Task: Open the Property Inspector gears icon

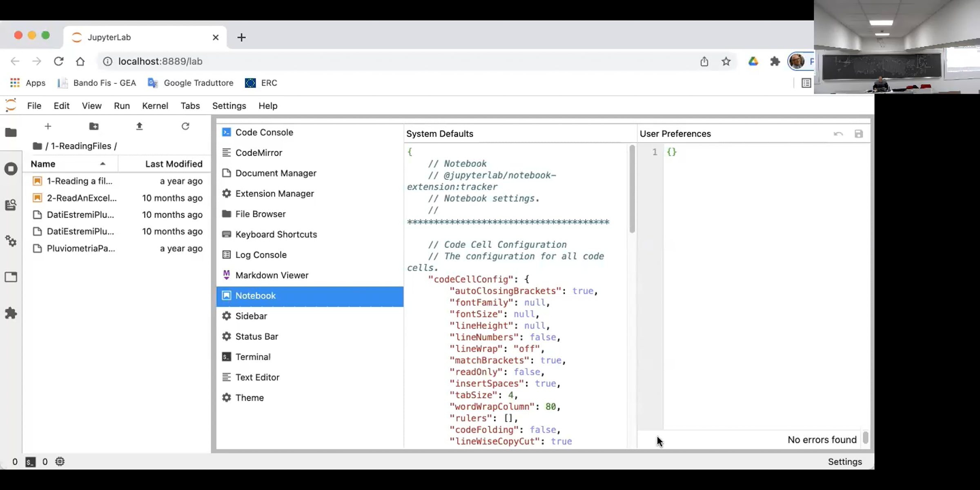Action: click(x=11, y=241)
